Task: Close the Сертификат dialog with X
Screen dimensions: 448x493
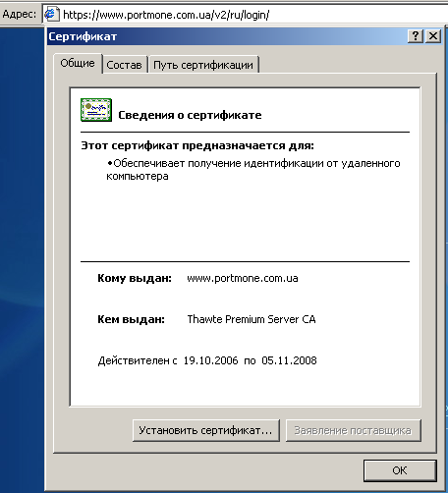Action: coord(433,35)
